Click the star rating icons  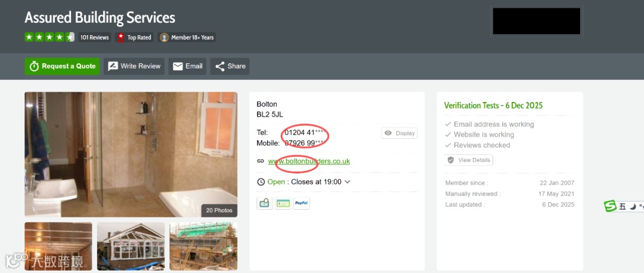point(49,38)
